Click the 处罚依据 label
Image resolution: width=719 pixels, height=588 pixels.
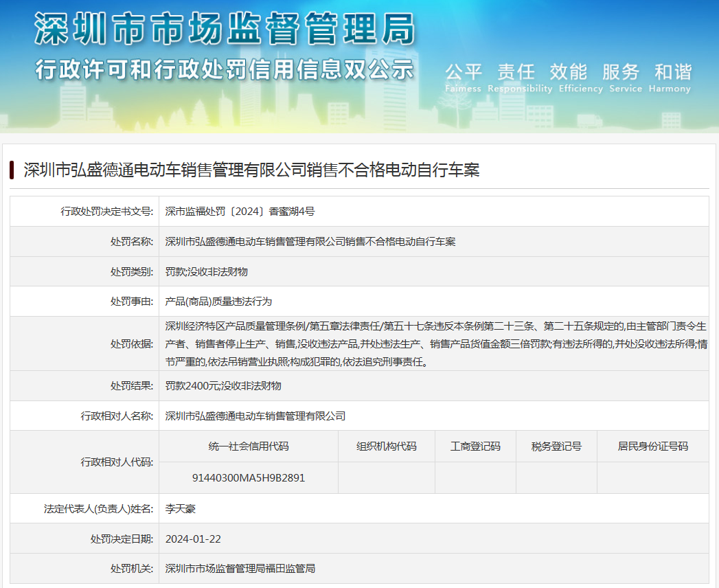point(132,344)
